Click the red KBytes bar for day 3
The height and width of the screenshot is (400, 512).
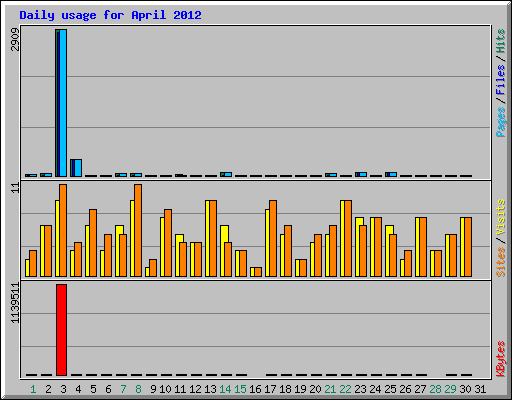point(61,330)
